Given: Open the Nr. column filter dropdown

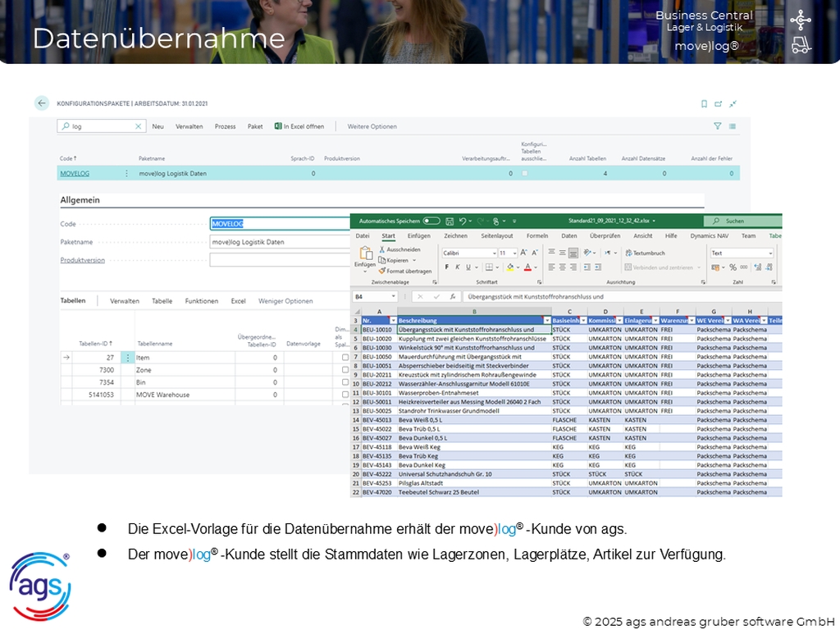Looking at the screenshot, I should [x=393, y=321].
